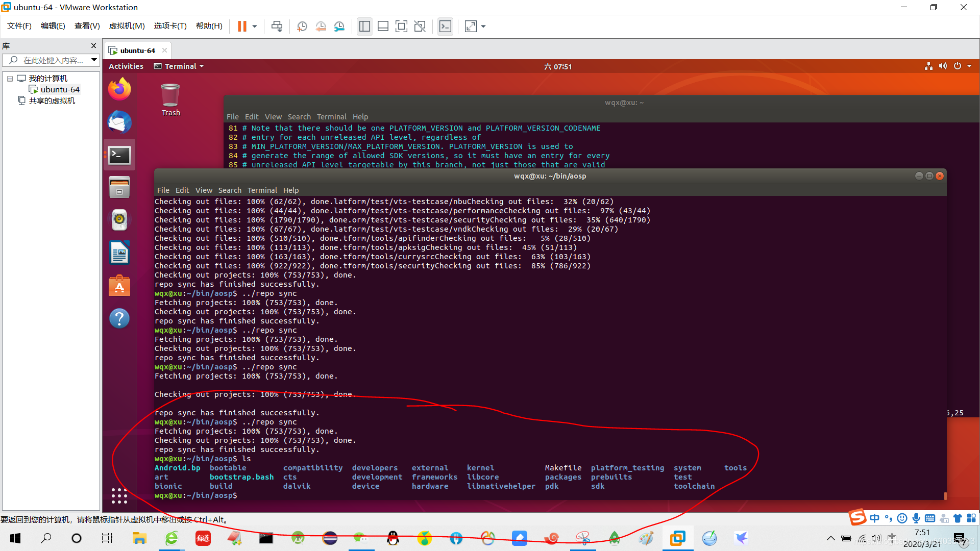Open Firefox from the Ubuntu dock
The height and width of the screenshot is (551, 980).
(x=119, y=90)
